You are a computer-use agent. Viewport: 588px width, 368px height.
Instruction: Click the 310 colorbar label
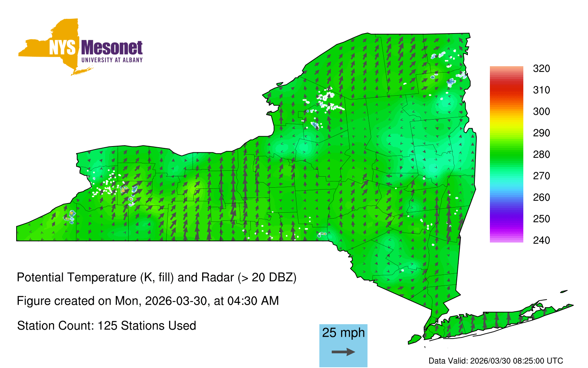[x=541, y=90]
